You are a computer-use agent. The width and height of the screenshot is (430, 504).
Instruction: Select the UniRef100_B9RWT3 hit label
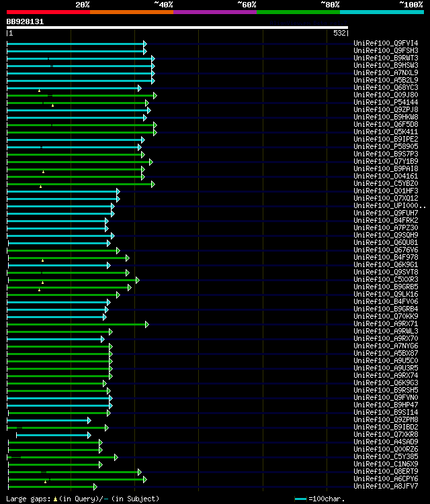386,58
